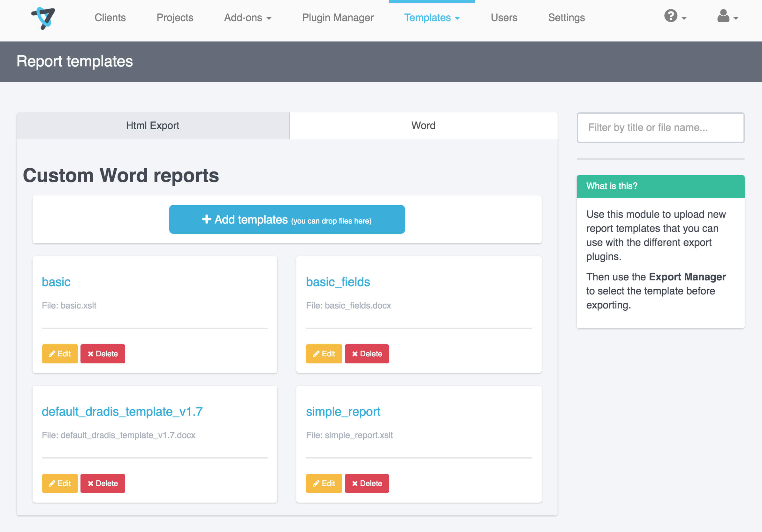Viewport: 762px width, 532px height.
Task: Click the basic_fields template title link
Action: coord(338,282)
